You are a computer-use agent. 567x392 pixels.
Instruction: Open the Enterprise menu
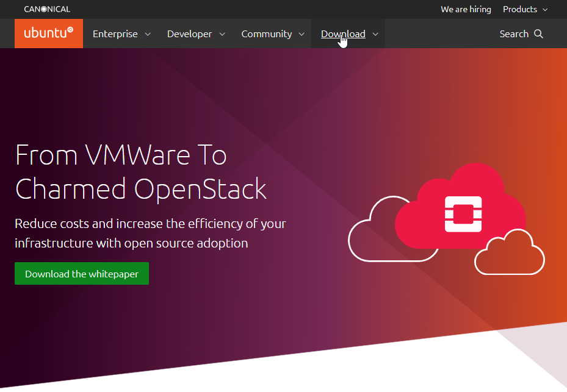[x=115, y=34]
